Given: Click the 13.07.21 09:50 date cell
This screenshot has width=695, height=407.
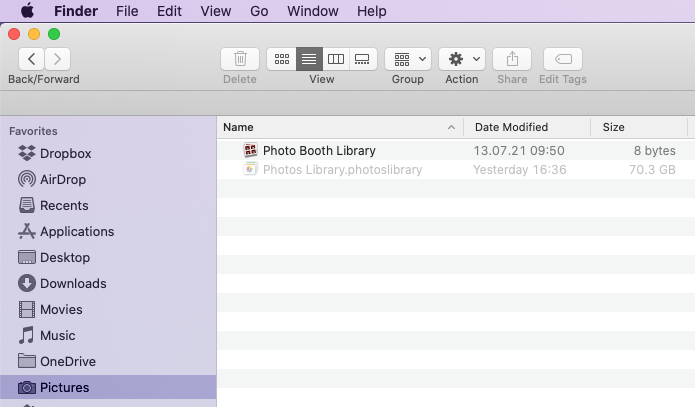Looking at the screenshot, I should coord(519,151).
